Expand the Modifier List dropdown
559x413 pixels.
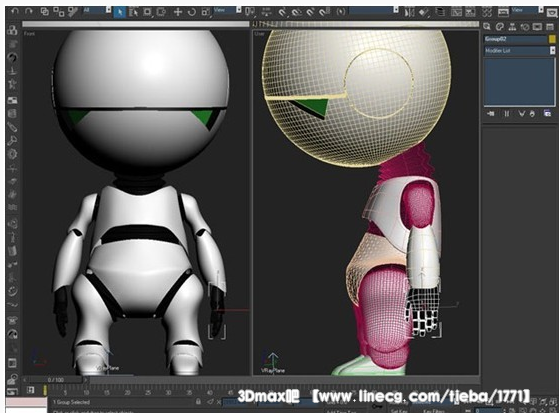point(519,51)
